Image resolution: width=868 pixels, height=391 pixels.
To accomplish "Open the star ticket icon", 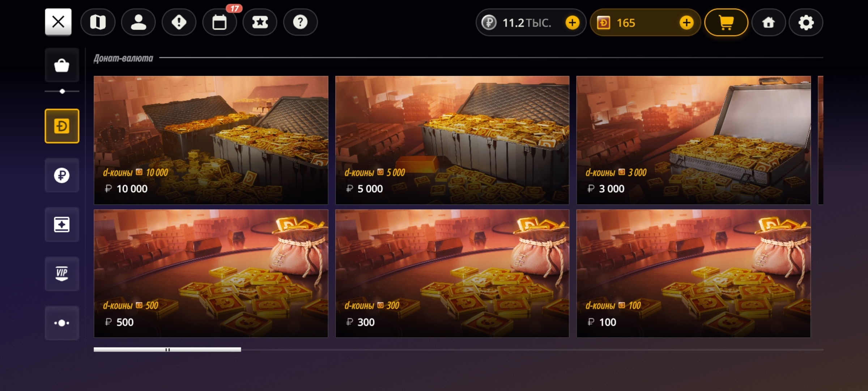I will coord(260,22).
